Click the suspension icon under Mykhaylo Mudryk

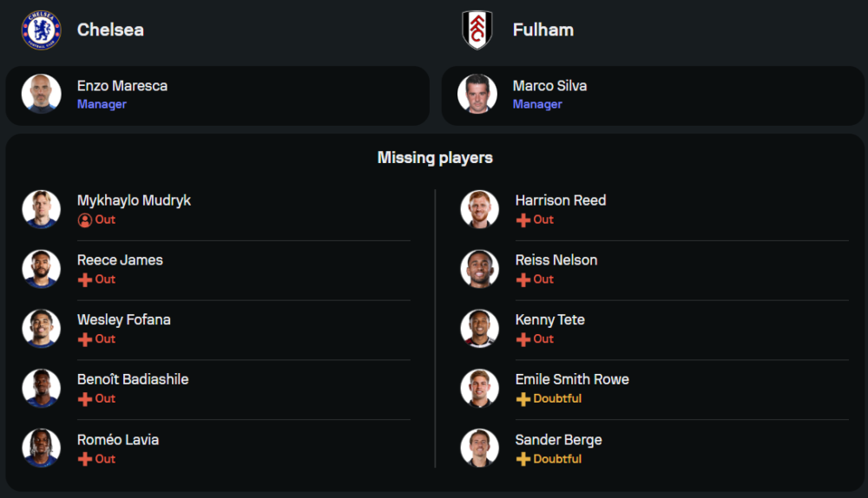(x=84, y=220)
